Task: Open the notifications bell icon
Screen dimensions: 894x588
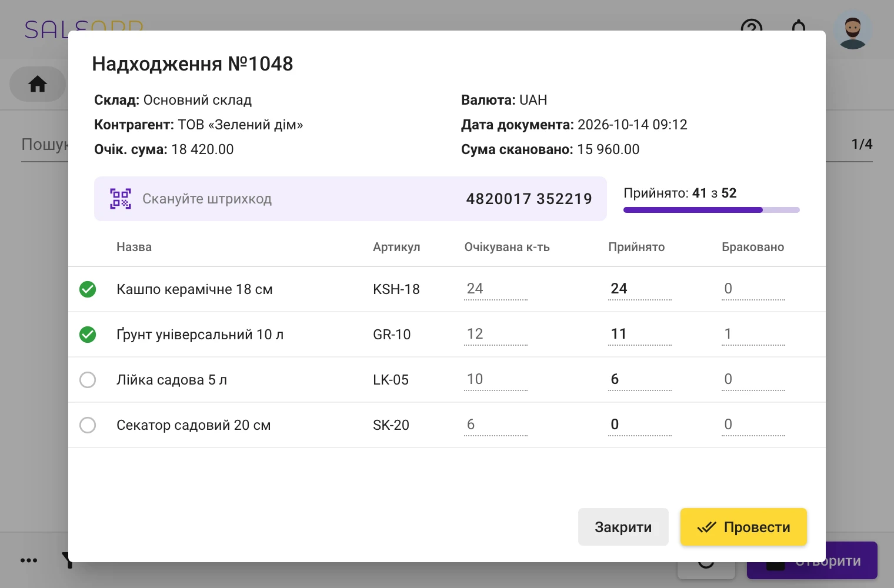Action: click(x=799, y=26)
